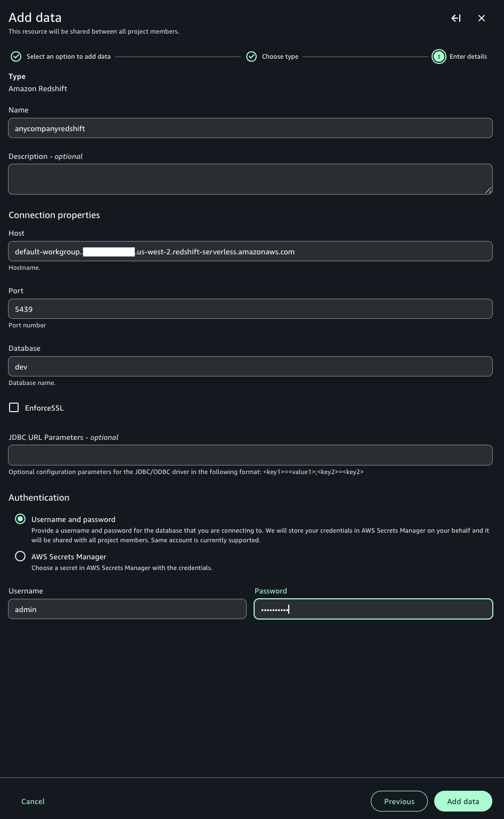This screenshot has height=819, width=504.
Task: Click the Description resize handle
Action: point(488,190)
